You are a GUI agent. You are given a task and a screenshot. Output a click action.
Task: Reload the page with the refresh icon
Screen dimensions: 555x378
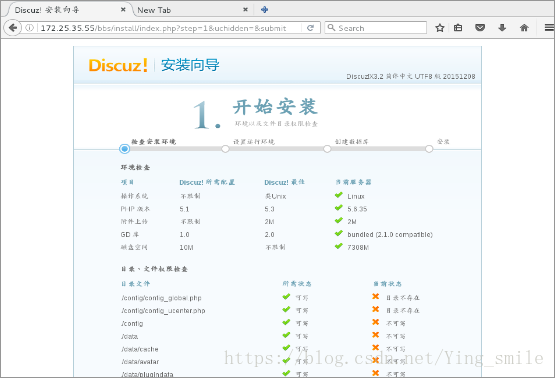coord(310,28)
